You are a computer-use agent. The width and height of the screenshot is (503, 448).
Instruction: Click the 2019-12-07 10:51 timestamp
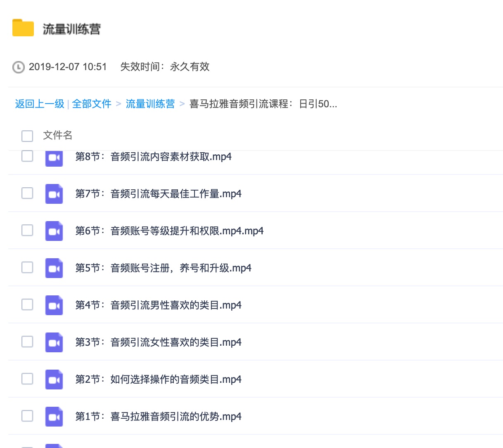68,67
